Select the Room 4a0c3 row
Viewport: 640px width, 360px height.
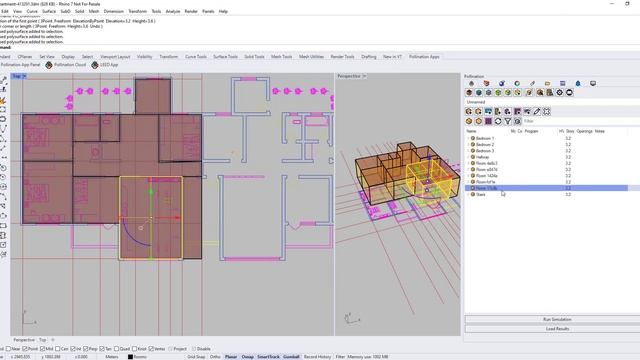click(547, 163)
